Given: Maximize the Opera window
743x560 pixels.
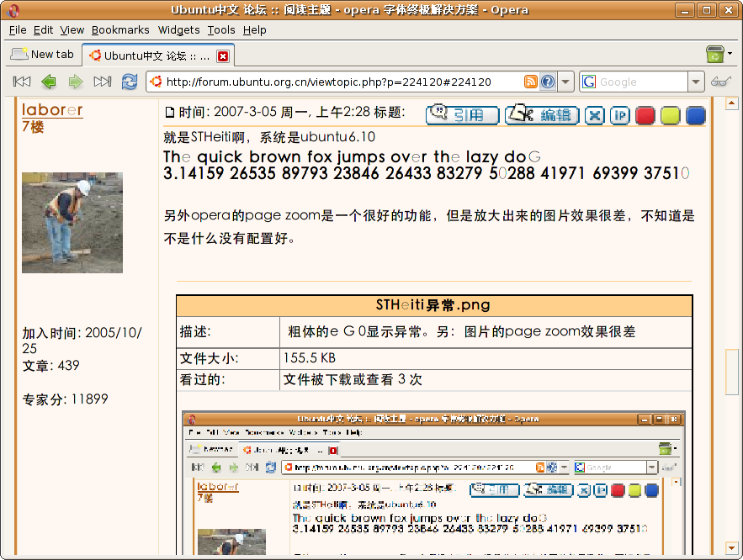Looking at the screenshot, I should point(707,10).
